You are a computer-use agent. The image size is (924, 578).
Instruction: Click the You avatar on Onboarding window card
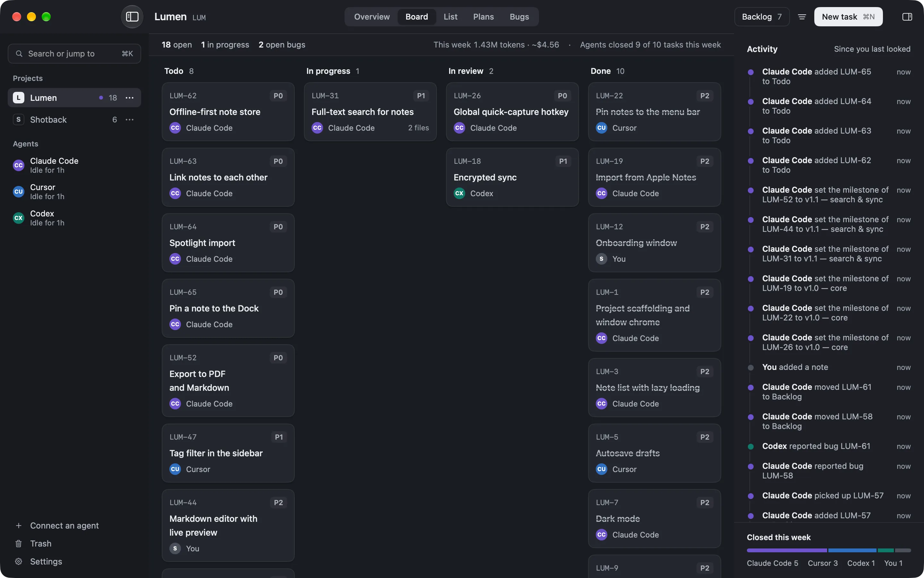pyautogui.click(x=601, y=259)
